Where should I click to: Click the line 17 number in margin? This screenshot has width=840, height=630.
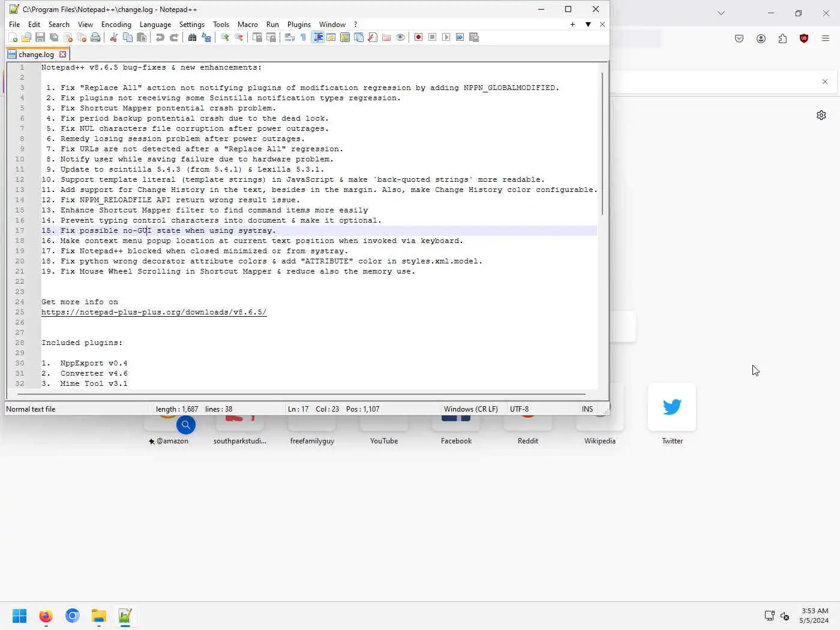point(20,230)
